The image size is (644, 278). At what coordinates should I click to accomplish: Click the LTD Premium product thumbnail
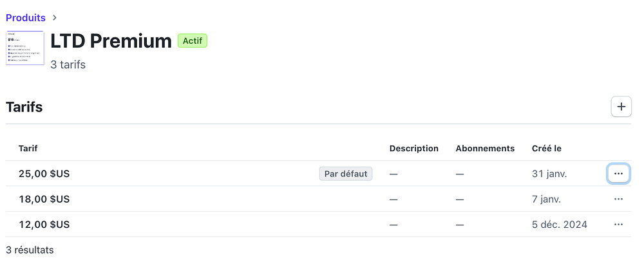point(25,48)
